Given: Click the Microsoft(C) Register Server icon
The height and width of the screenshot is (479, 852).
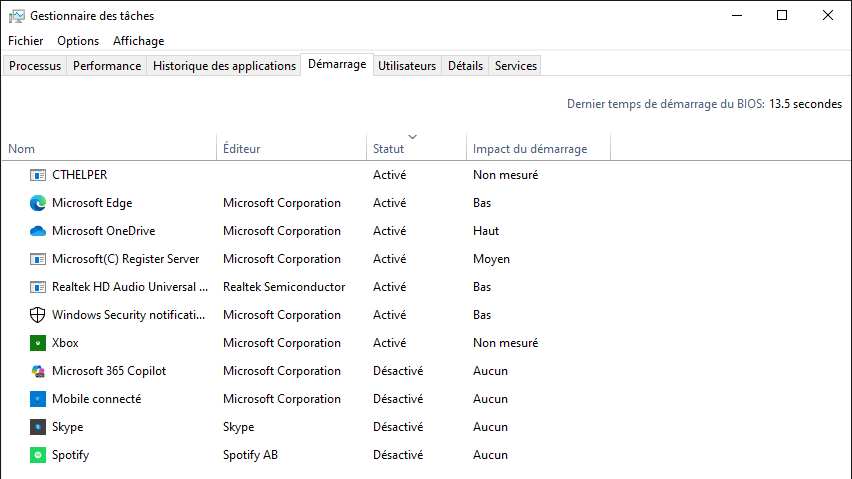Looking at the screenshot, I should click(37, 259).
